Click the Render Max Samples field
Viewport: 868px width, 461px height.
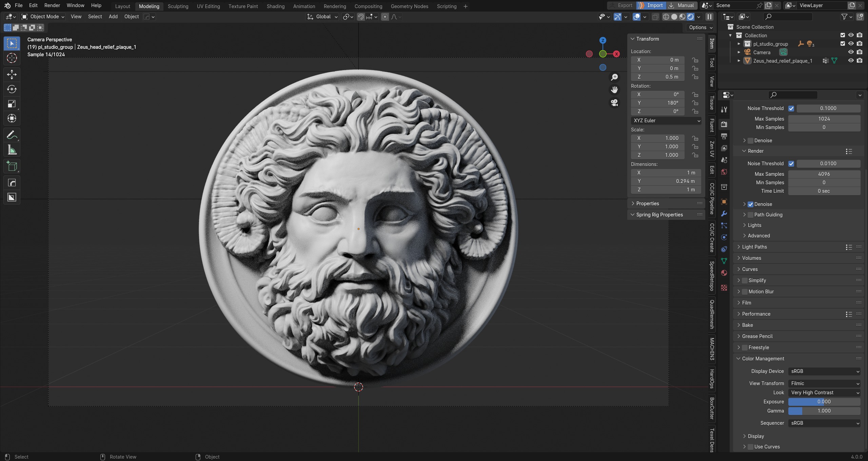(824, 174)
